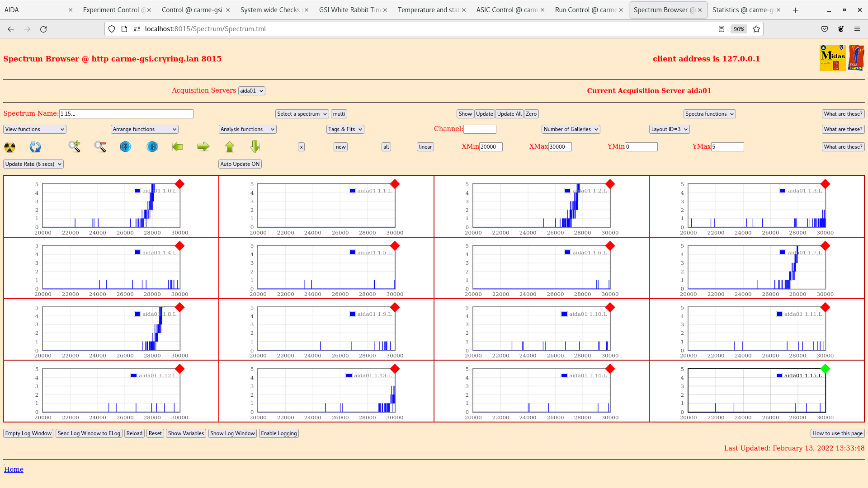Click the zoom in magnifier icon
Image resolution: width=868 pixels, height=488 pixels.
point(74,146)
